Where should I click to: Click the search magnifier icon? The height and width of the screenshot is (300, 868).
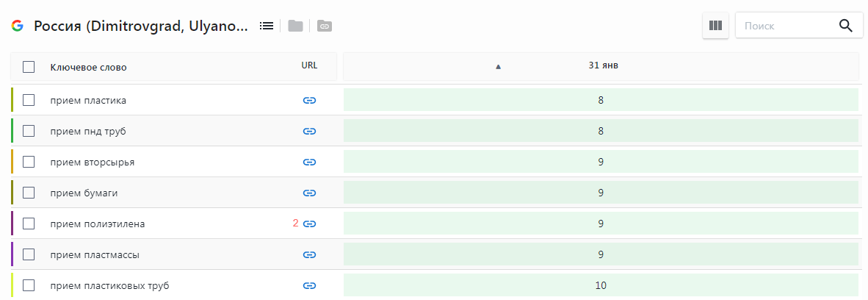(x=846, y=26)
